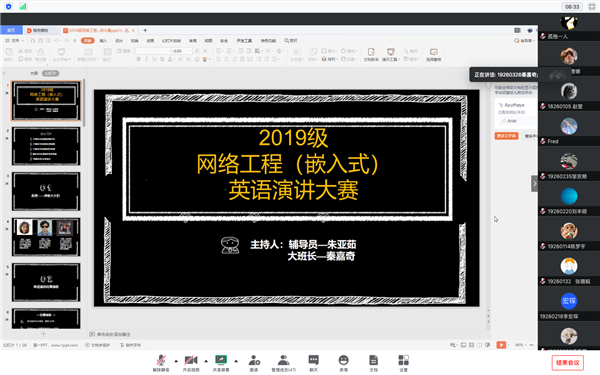The height and width of the screenshot is (375, 600).
Task: Click the share screen icon
Action: click(x=221, y=360)
